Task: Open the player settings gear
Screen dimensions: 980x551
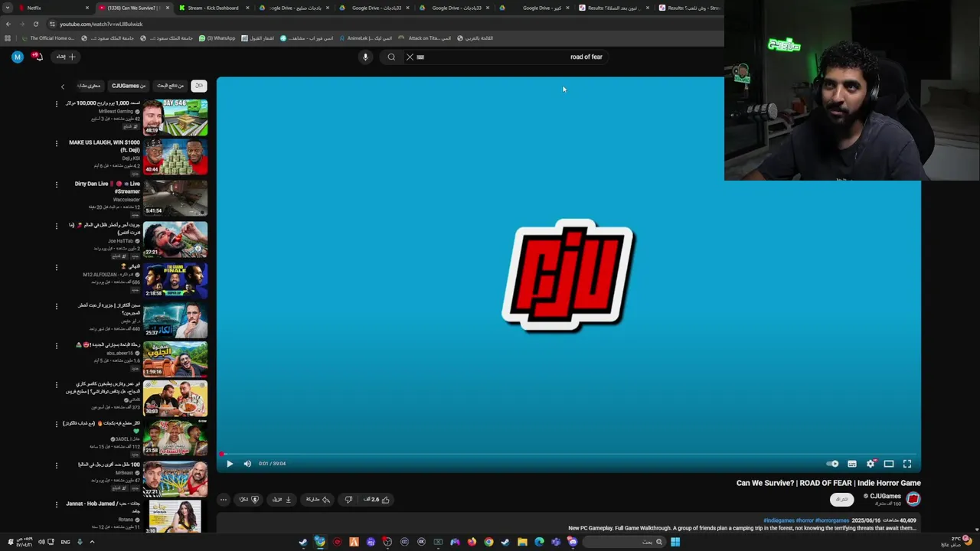Action: 871,464
